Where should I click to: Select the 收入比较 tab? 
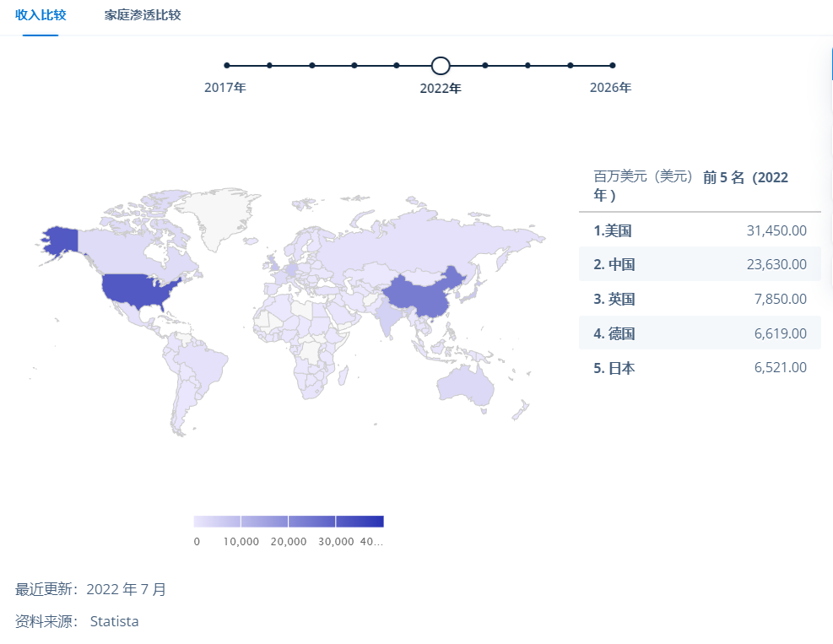coord(41,14)
